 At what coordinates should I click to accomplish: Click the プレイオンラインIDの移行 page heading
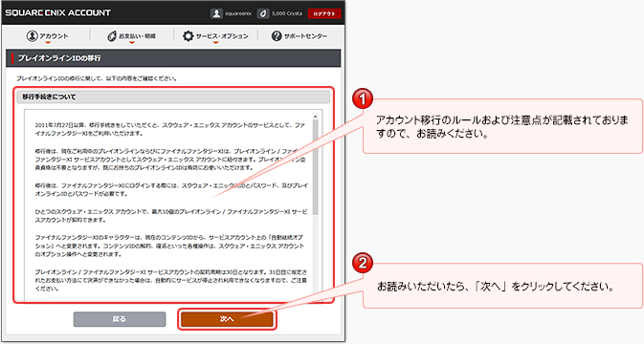point(58,58)
